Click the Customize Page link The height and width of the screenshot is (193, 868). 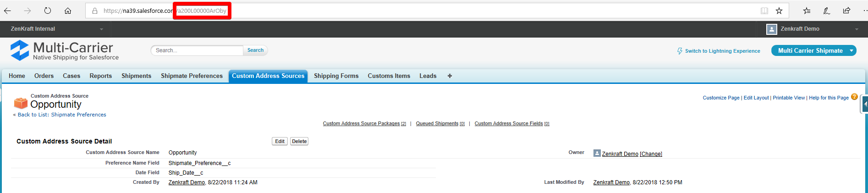721,98
